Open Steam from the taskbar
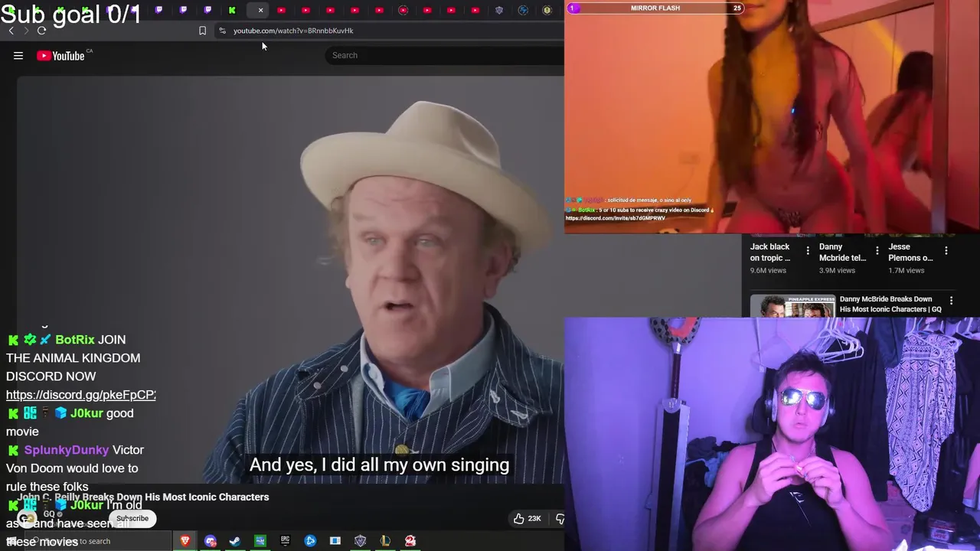The width and height of the screenshot is (980, 551). tap(235, 541)
